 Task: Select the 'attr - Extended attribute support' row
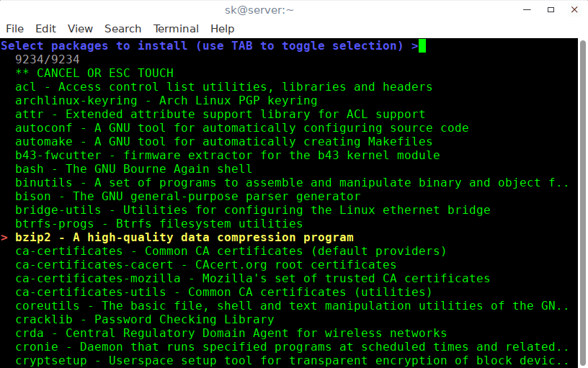pos(220,115)
